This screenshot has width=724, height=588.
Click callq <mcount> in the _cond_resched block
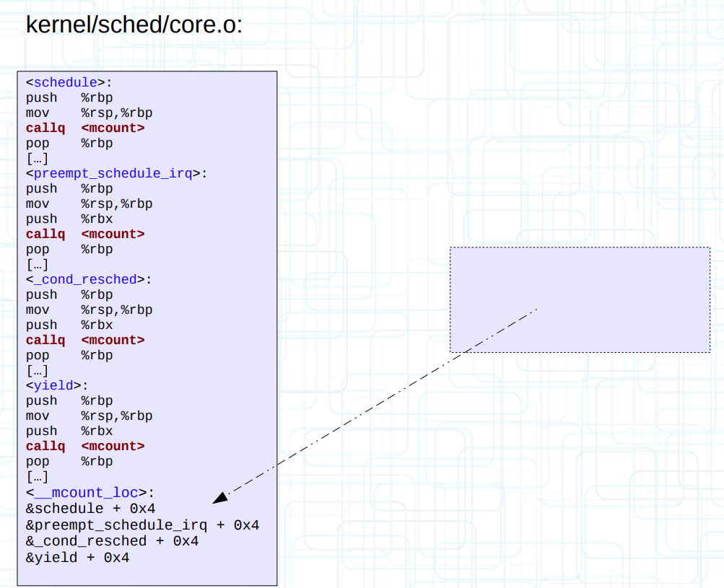tap(85, 340)
